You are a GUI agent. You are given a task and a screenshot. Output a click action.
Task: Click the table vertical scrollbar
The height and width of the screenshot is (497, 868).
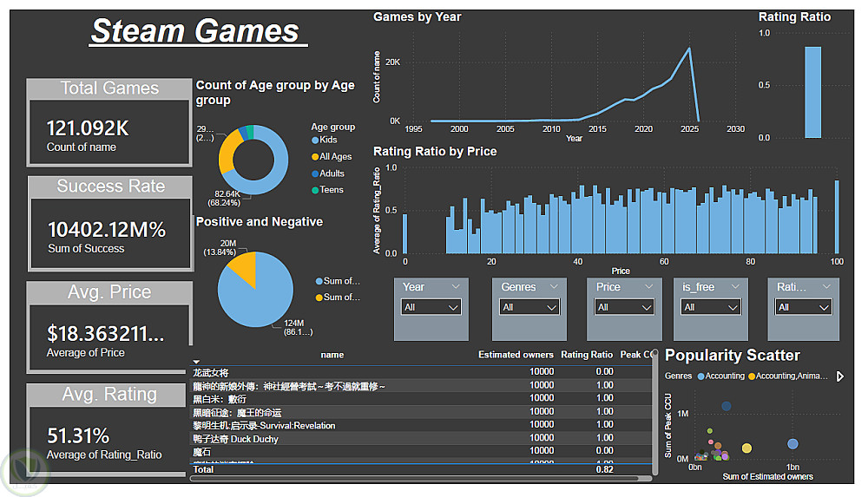tap(655, 412)
